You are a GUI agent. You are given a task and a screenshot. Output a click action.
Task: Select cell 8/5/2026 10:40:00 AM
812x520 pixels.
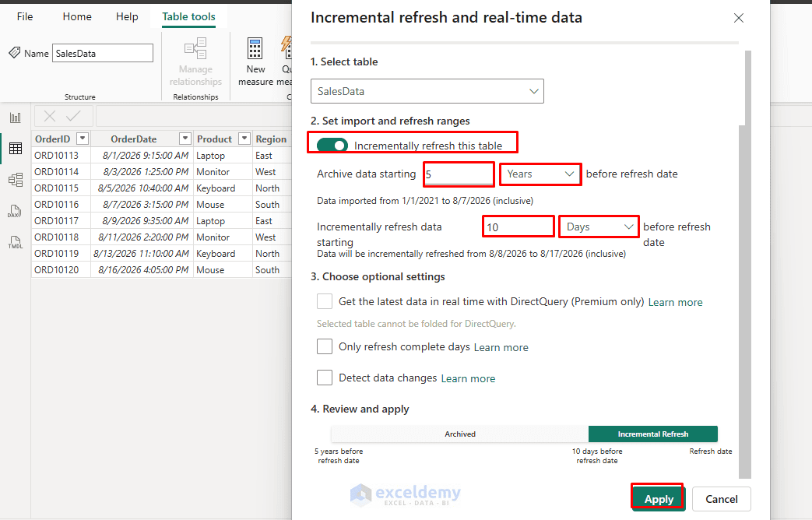click(x=142, y=188)
